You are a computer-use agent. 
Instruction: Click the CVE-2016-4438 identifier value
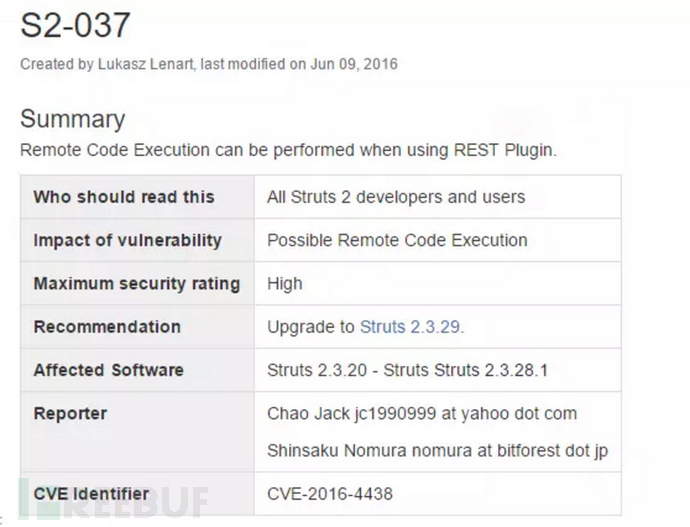pos(331,493)
